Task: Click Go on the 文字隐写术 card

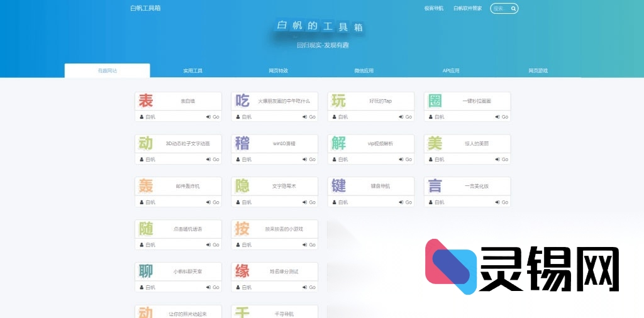Action: coord(309,202)
